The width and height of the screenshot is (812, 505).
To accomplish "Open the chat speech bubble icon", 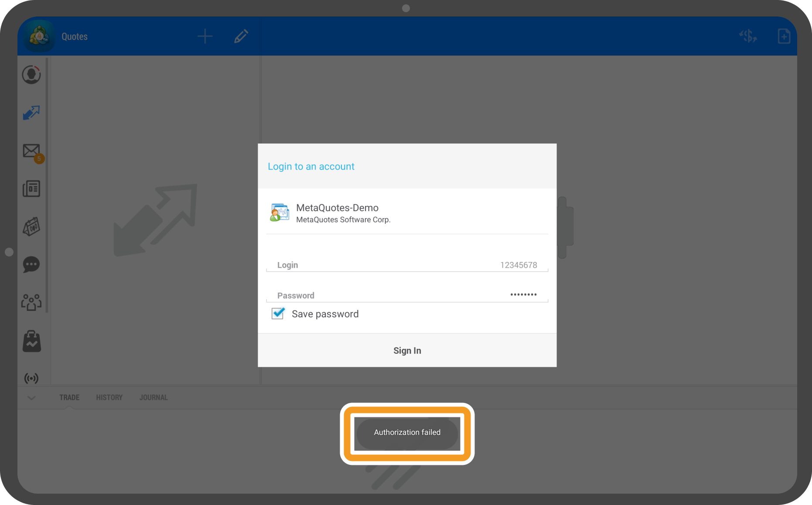I will coord(31,264).
